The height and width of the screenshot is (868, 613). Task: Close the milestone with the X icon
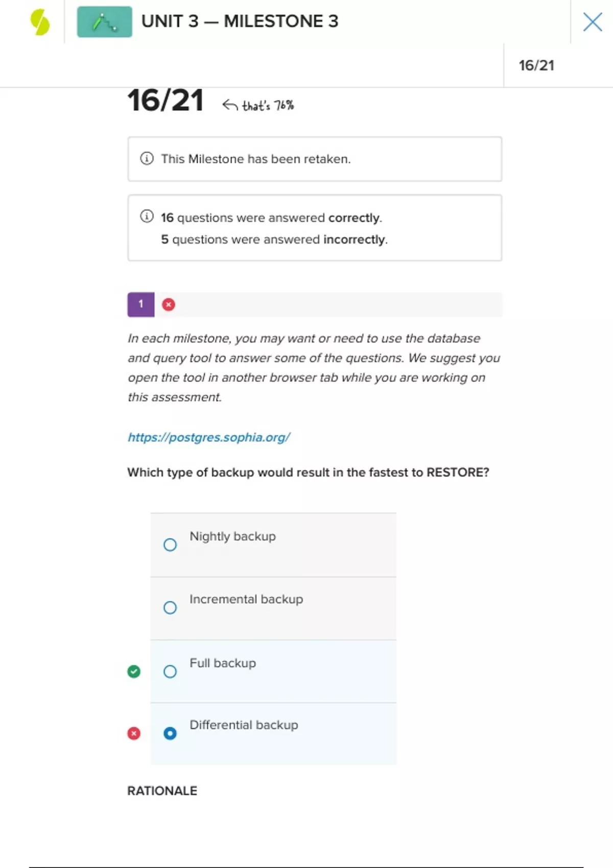[593, 22]
